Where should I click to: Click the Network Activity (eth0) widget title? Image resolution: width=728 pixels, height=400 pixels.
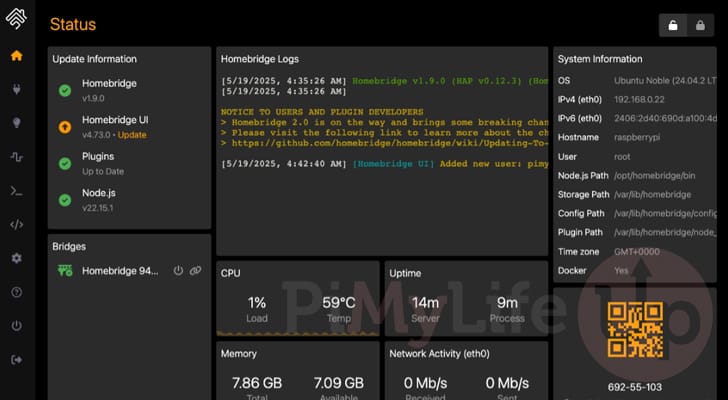click(439, 354)
